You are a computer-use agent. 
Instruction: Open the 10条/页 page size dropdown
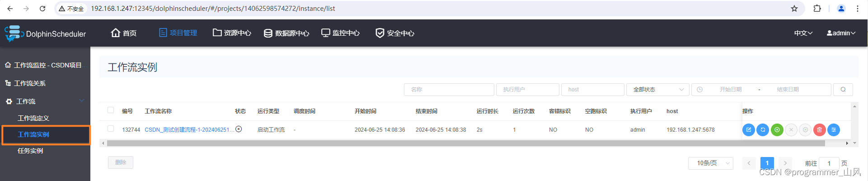(711, 163)
